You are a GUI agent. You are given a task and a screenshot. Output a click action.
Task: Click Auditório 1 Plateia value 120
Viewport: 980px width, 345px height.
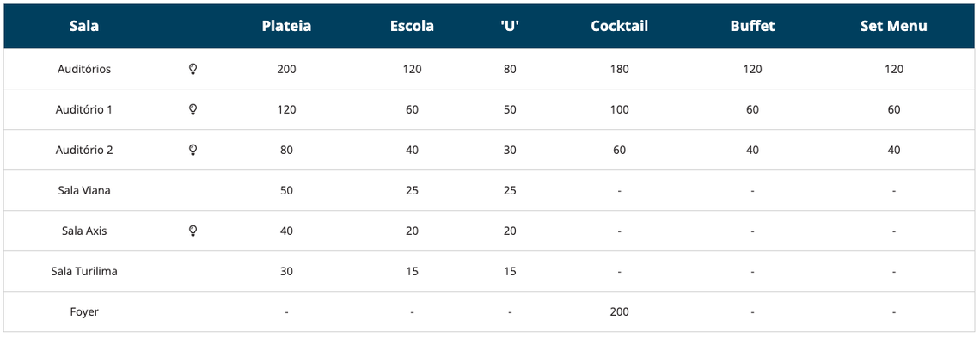click(287, 110)
